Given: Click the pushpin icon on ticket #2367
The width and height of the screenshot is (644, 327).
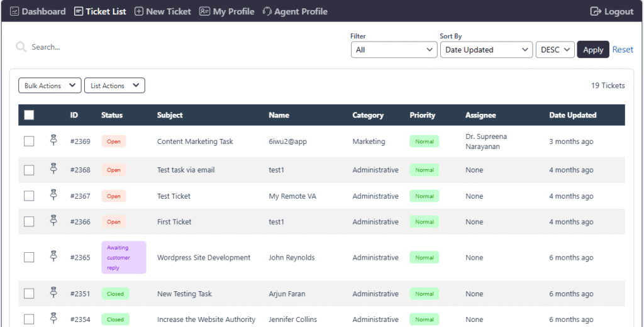Looking at the screenshot, I should tap(53, 196).
